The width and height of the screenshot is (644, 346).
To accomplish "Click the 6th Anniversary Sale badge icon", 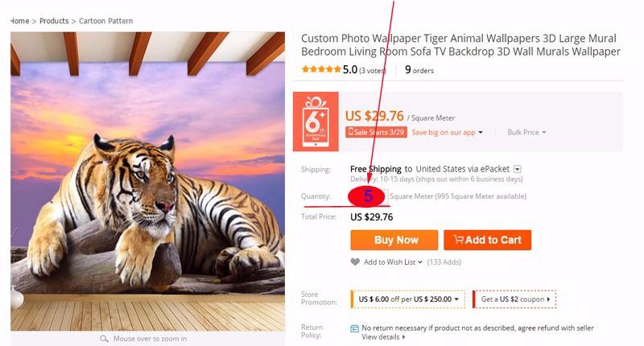I will (x=316, y=122).
